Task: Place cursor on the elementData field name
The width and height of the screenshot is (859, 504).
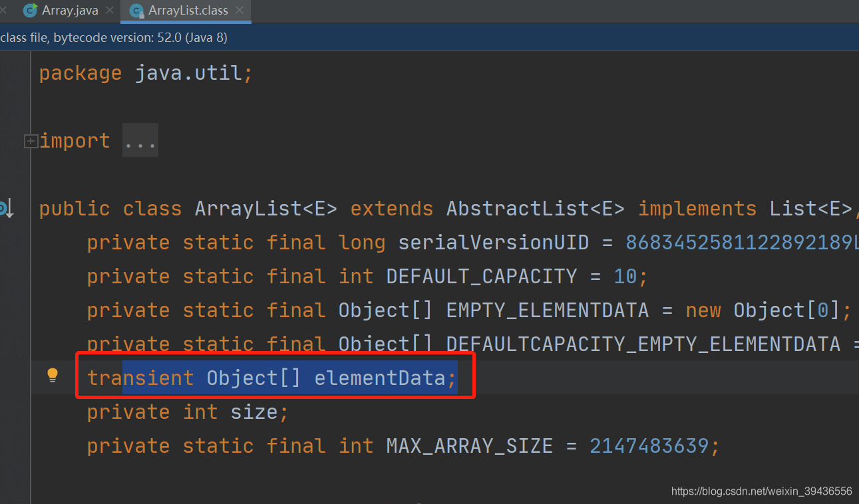Action: coord(379,378)
